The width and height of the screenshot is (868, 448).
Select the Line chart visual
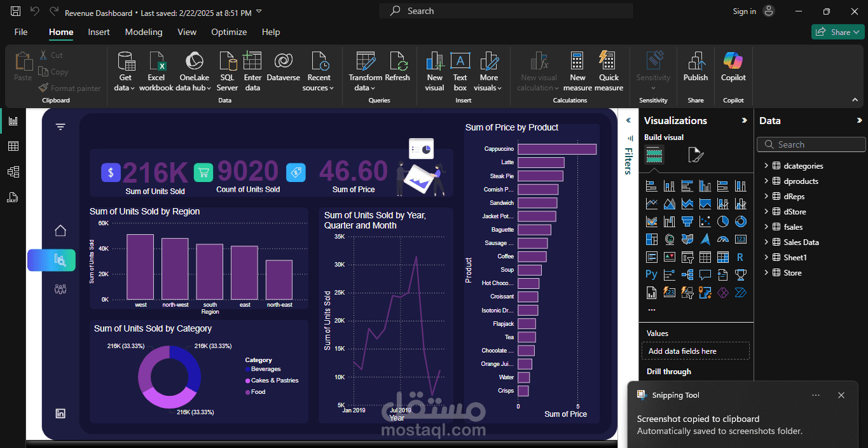pos(652,204)
